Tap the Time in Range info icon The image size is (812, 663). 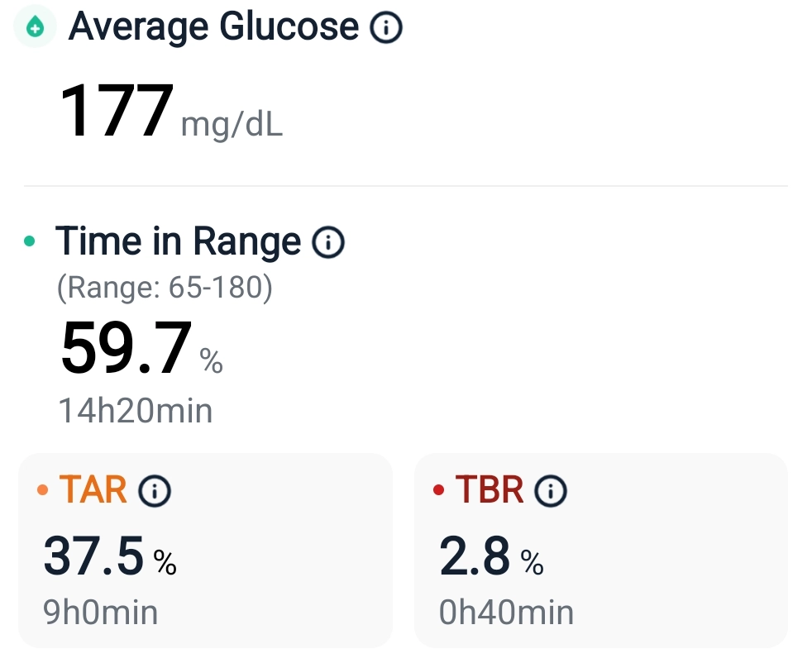[x=327, y=242]
